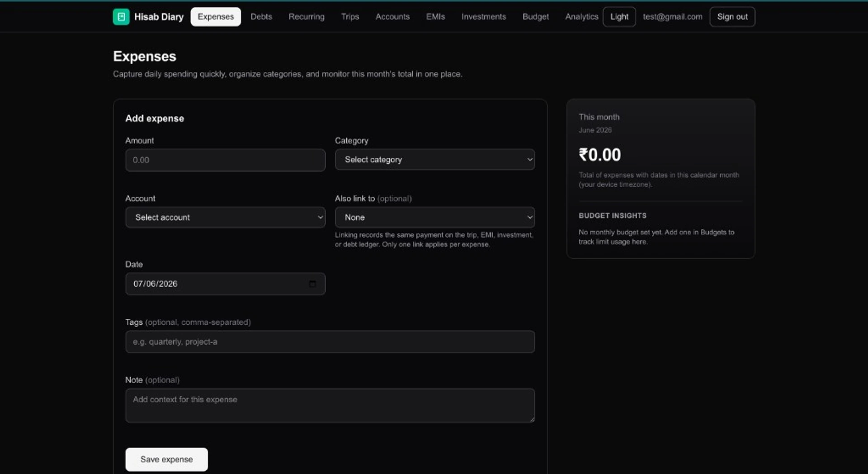Click the Note textarea resize handle

point(532,420)
